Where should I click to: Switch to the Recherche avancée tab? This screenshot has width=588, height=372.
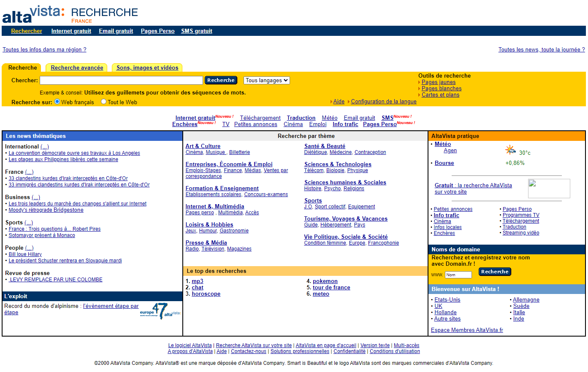pos(77,67)
